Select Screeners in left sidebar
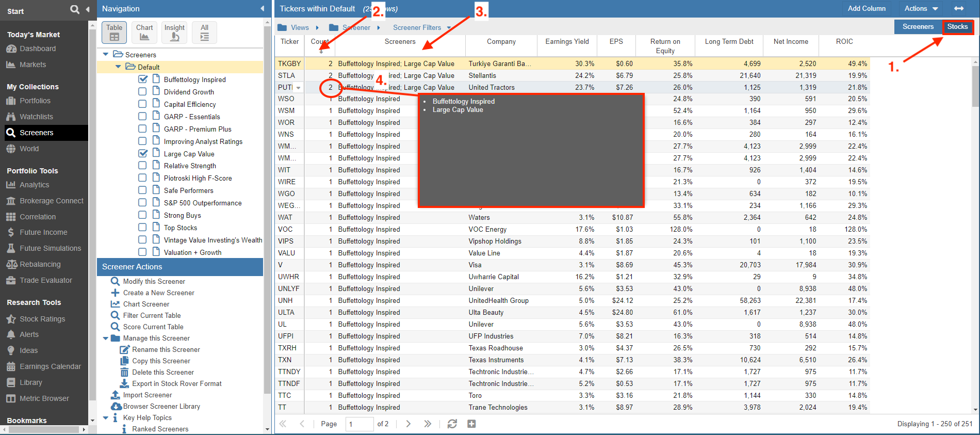980x435 pixels. 46,133
